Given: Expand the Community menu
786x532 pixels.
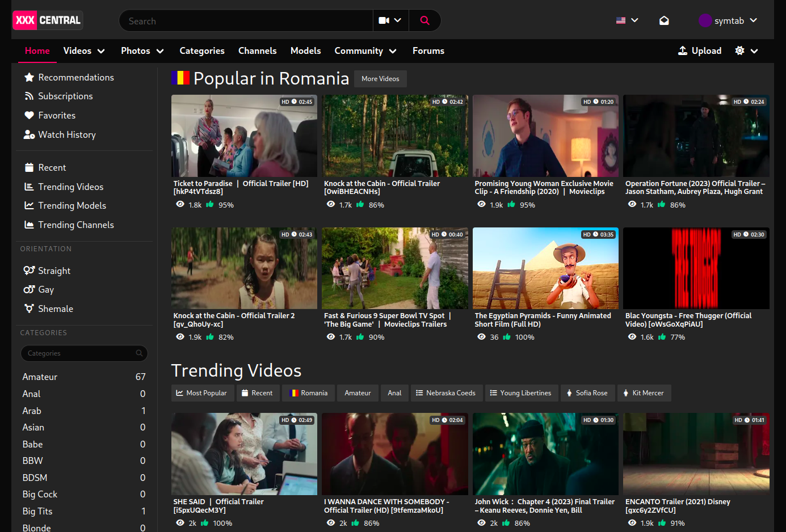Looking at the screenshot, I should [365, 51].
